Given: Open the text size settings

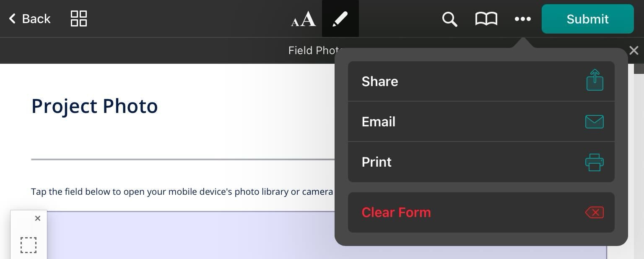Looking at the screenshot, I should [303, 19].
